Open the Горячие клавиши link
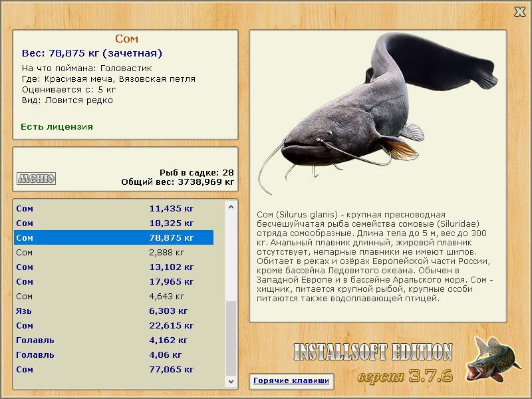 pos(291,380)
